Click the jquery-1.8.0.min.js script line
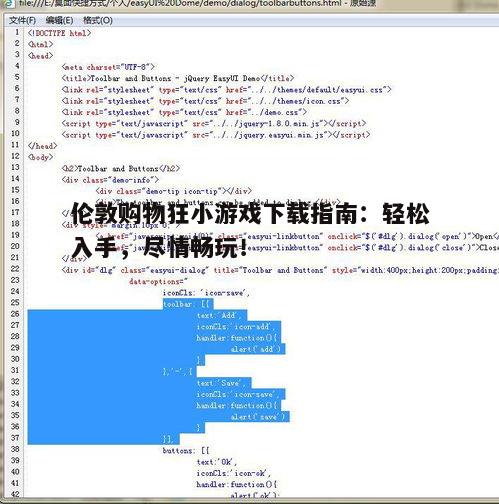 [x=214, y=124]
